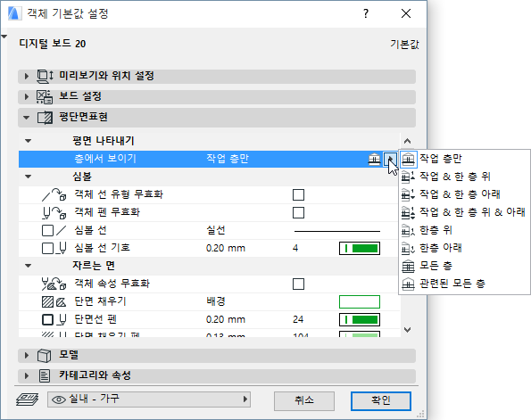The height and width of the screenshot is (420, 531).
Task: Click the 취소 button
Action: coord(304,400)
